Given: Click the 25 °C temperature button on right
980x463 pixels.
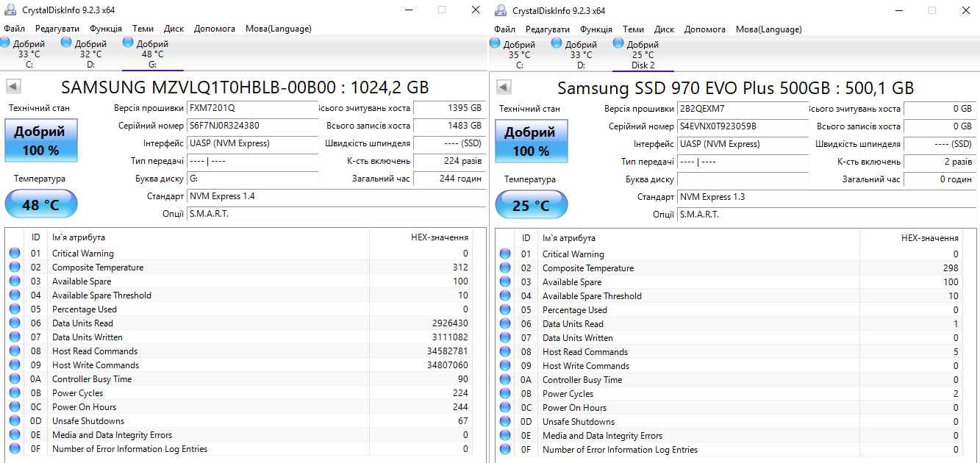Looking at the screenshot, I should pyautogui.click(x=531, y=204).
